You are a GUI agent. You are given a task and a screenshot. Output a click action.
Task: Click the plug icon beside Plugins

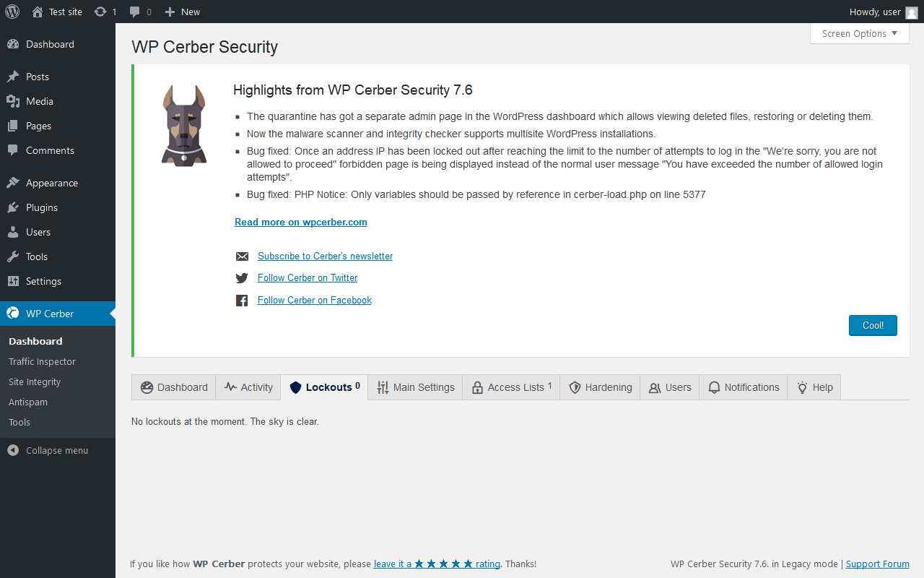13,207
